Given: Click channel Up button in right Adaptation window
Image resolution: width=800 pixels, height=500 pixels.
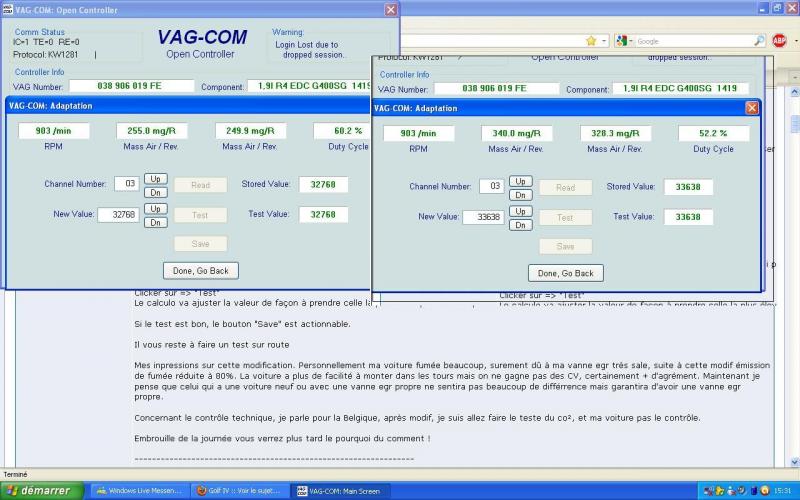Looking at the screenshot, I should (x=520, y=181).
